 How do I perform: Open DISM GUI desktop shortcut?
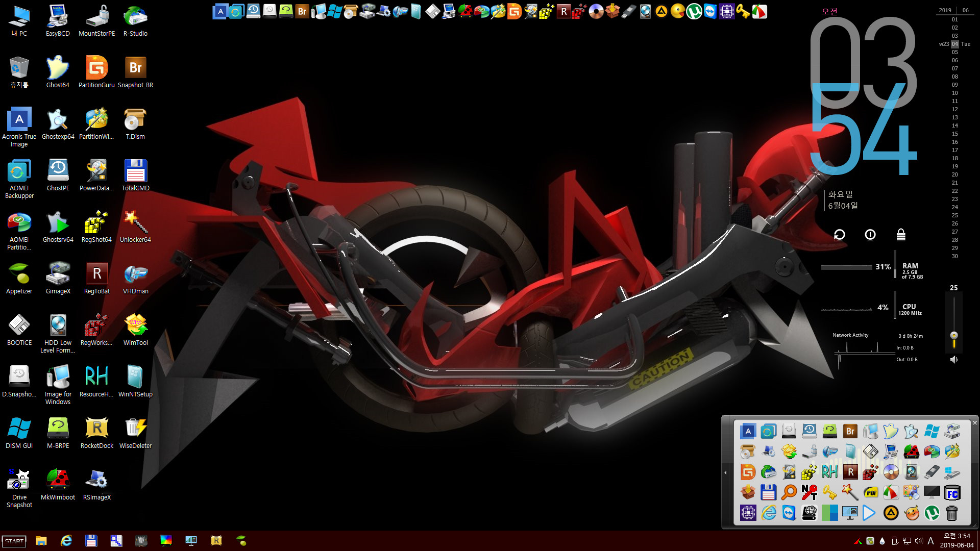(x=19, y=433)
